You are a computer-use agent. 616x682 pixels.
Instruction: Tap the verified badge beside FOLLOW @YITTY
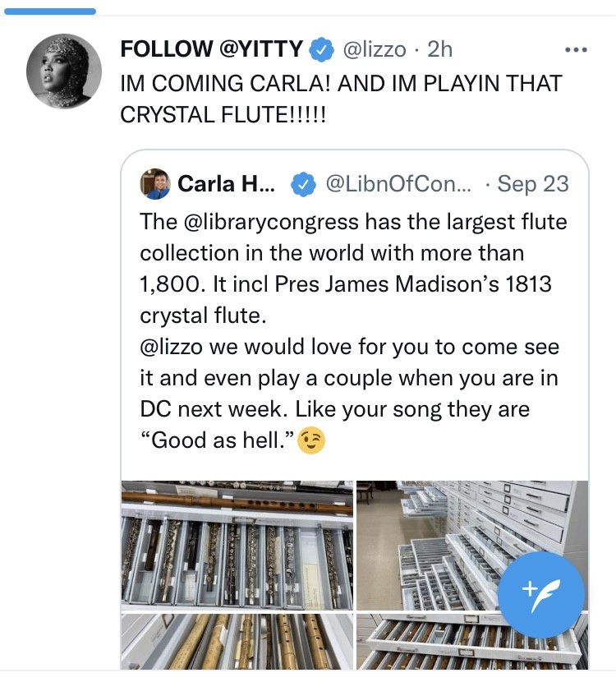pos(320,50)
